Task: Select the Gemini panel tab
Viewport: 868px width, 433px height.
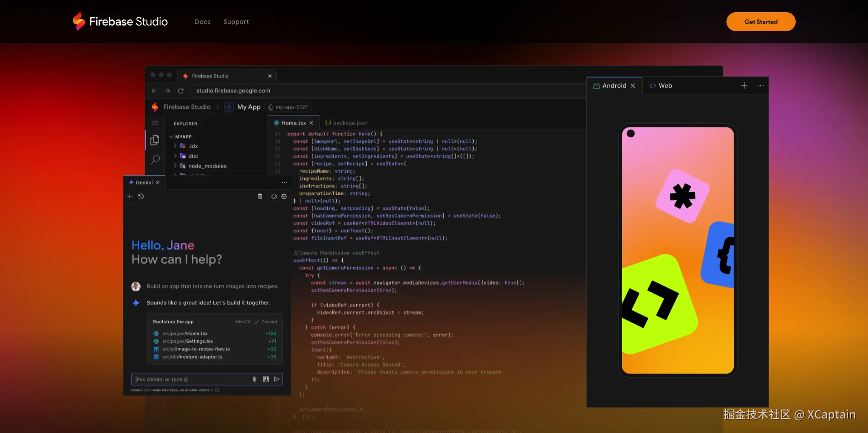Action: pyautogui.click(x=144, y=183)
